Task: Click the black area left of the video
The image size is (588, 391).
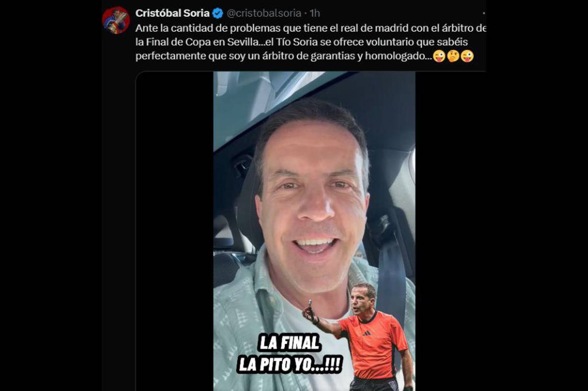Action: [x=174, y=231]
